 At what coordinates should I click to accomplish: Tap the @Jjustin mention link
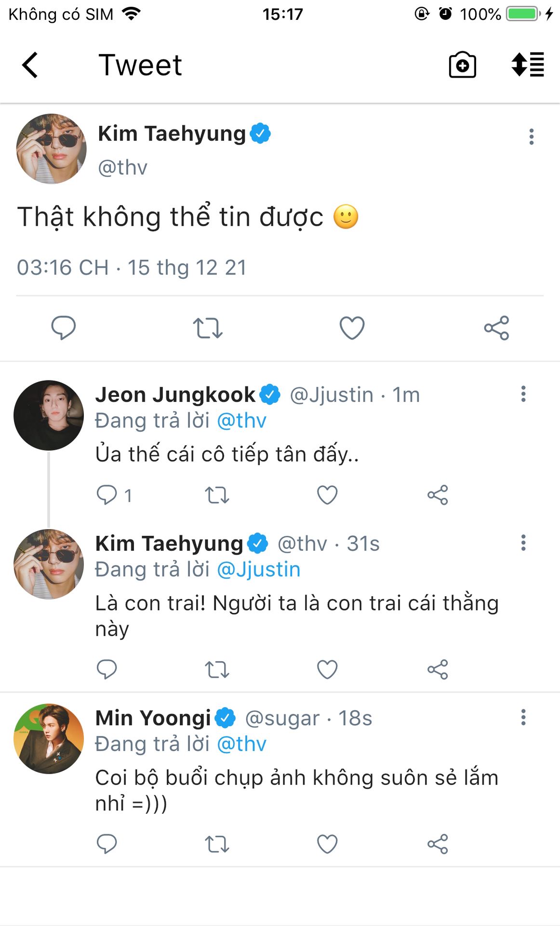[x=259, y=570]
